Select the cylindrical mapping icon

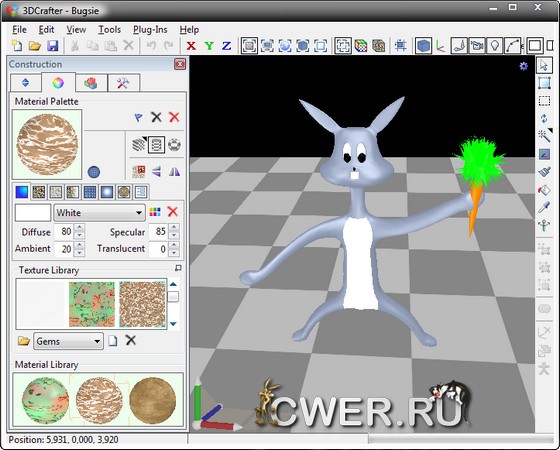156,145
